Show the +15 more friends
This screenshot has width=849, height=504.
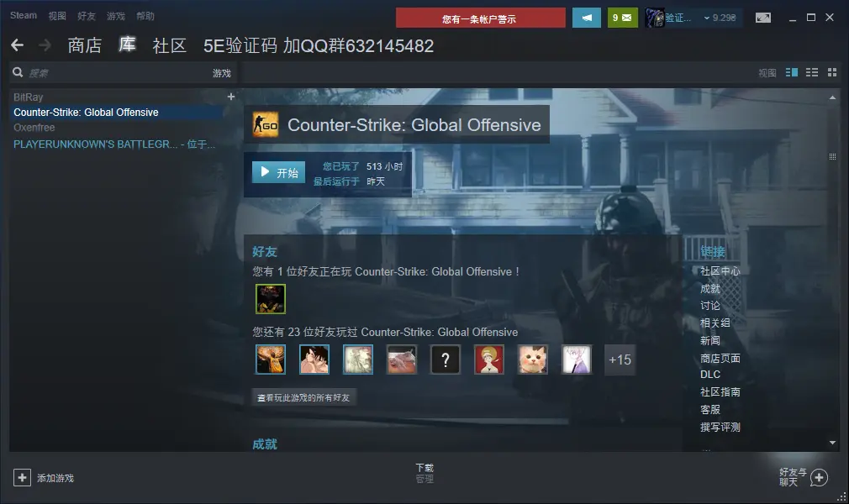pos(620,360)
